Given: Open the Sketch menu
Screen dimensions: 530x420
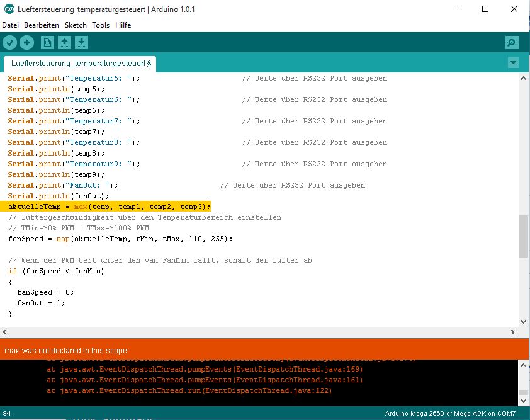Looking at the screenshot, I should tap(76, 25).
